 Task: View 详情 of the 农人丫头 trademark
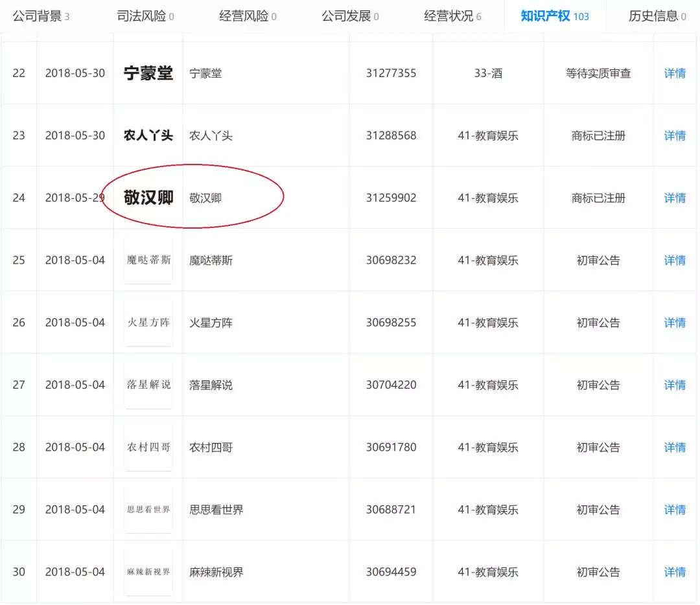tap(675, 135)
